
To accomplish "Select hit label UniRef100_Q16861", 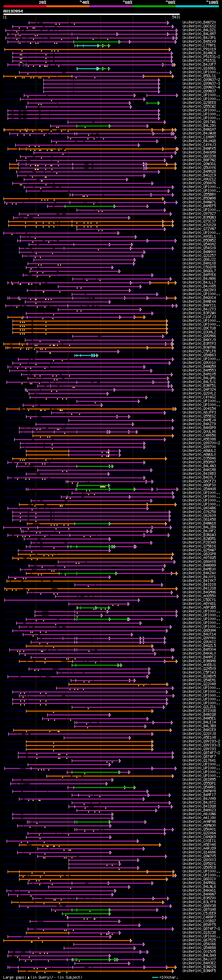I will click(199, 68).
